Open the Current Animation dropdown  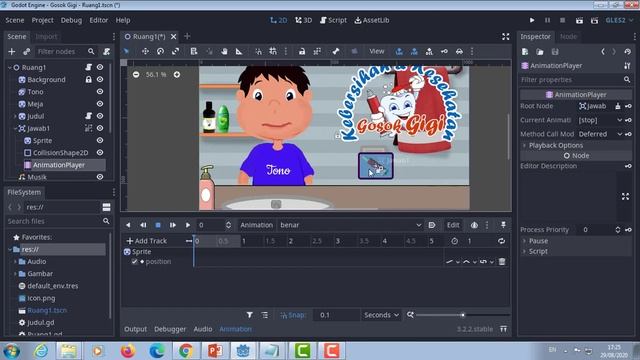click(600, 120)
